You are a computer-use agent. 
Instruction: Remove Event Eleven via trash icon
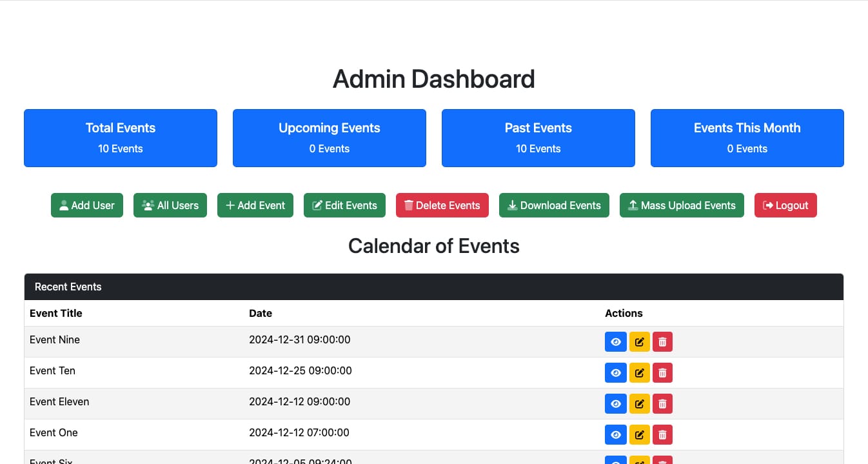tap(662, 404)
